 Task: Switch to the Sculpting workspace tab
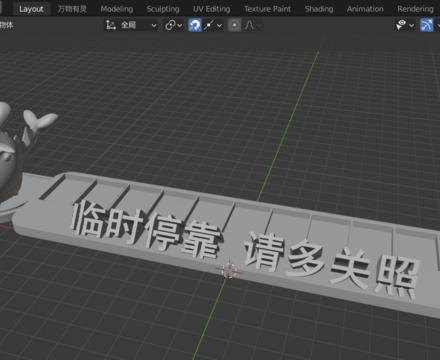163,9
